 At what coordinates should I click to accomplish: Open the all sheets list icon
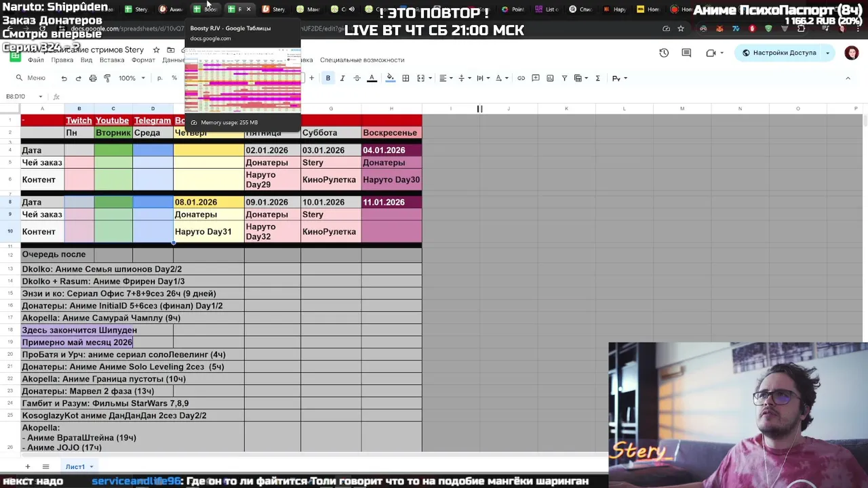click(x=45, y=466)
